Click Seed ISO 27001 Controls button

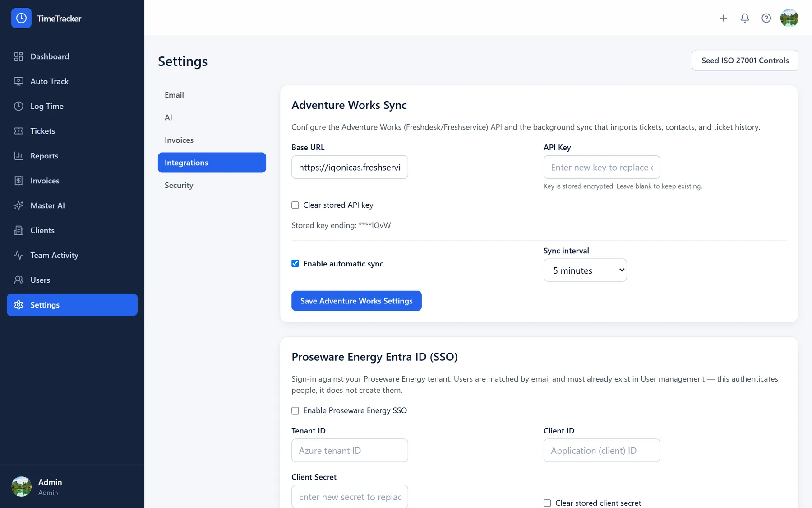[745, 61]
